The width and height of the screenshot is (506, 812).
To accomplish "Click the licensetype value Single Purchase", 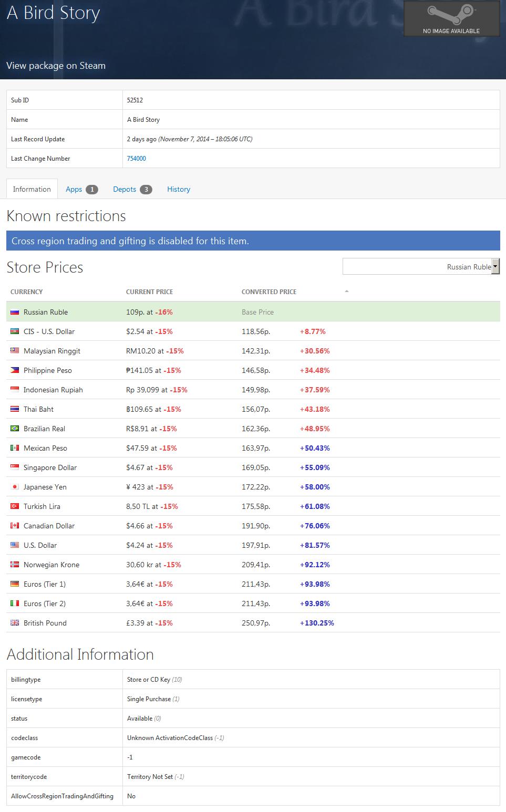I will pyautogui.click(x=149, y=699).
